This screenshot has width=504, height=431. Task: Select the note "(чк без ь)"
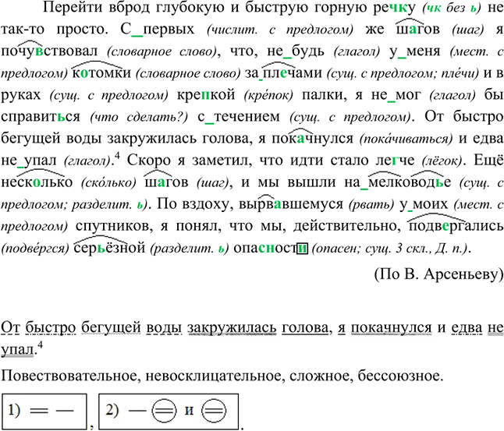point(451,9)
